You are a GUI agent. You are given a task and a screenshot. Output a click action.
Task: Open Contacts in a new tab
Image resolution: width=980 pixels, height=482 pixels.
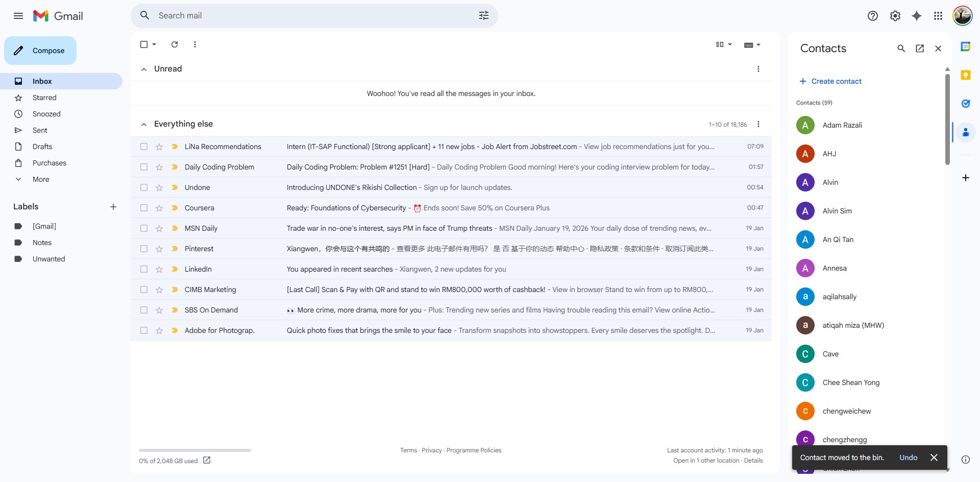(x=920, y=49)
